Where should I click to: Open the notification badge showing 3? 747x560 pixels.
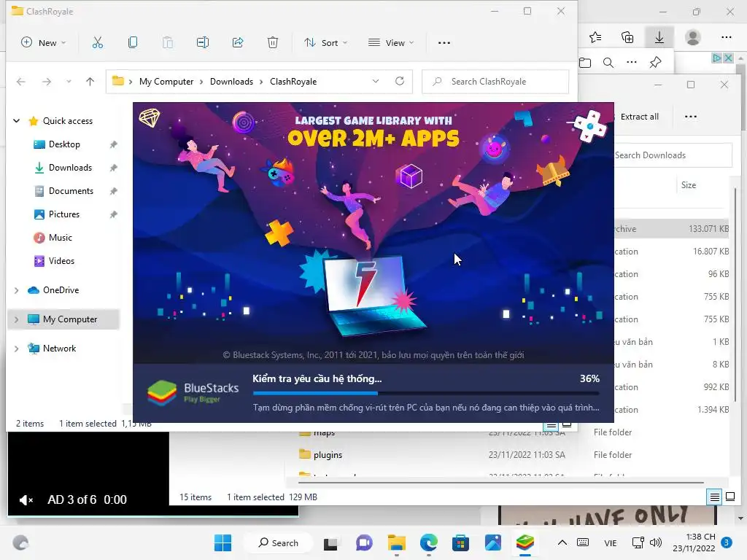click(726, 542)
